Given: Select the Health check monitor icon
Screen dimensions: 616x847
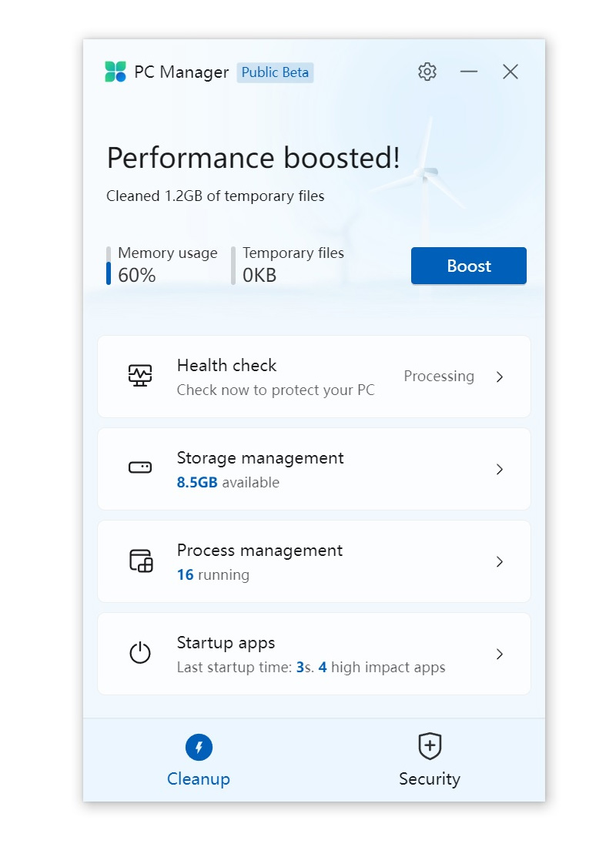Looking at the screenshot, I should tap(140, 376).
